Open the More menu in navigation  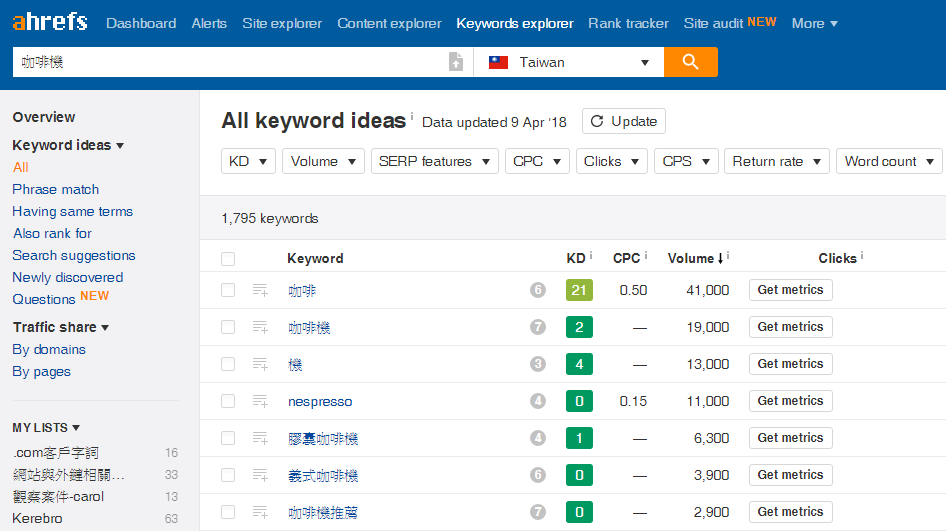(814, 23)
